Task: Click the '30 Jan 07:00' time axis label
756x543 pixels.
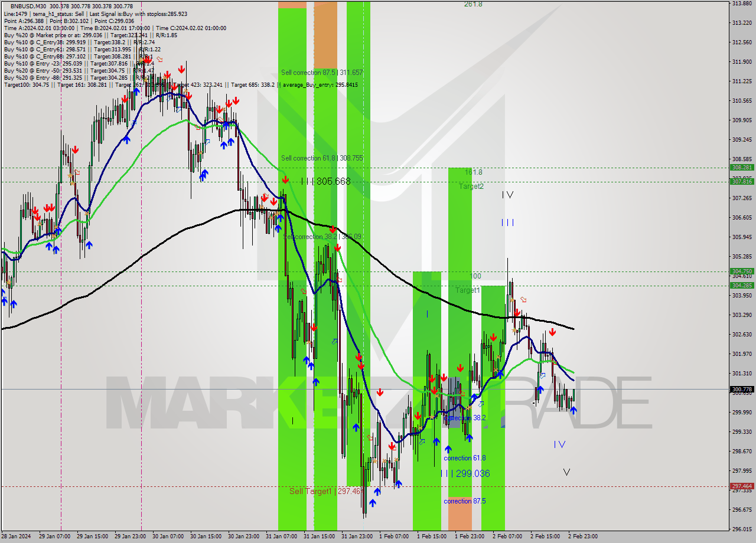Action: [168, 537]
